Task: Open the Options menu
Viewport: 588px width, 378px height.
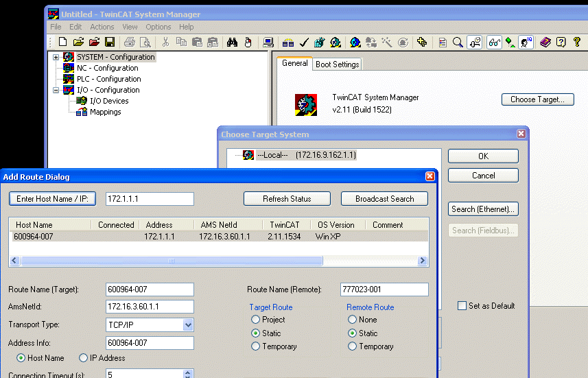Action: 158,27
